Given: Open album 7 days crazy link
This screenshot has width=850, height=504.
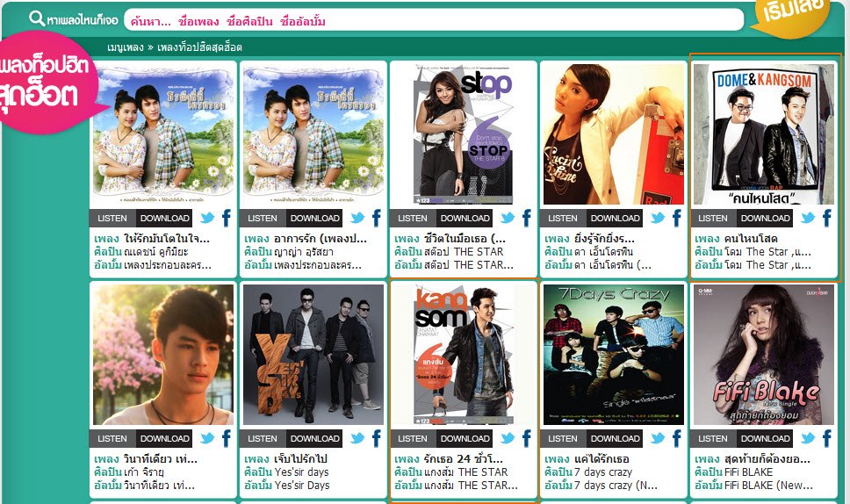Looking at the screenshot, I should (616, 486).
